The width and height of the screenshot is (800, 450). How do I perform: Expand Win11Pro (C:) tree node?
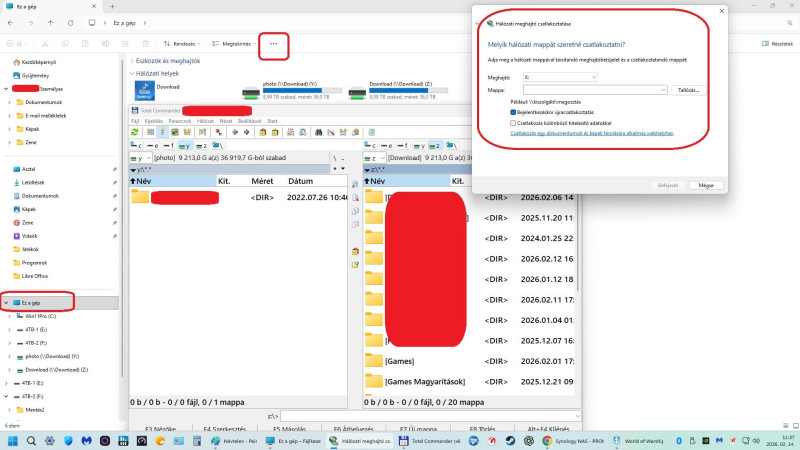[x=9, y=316]
